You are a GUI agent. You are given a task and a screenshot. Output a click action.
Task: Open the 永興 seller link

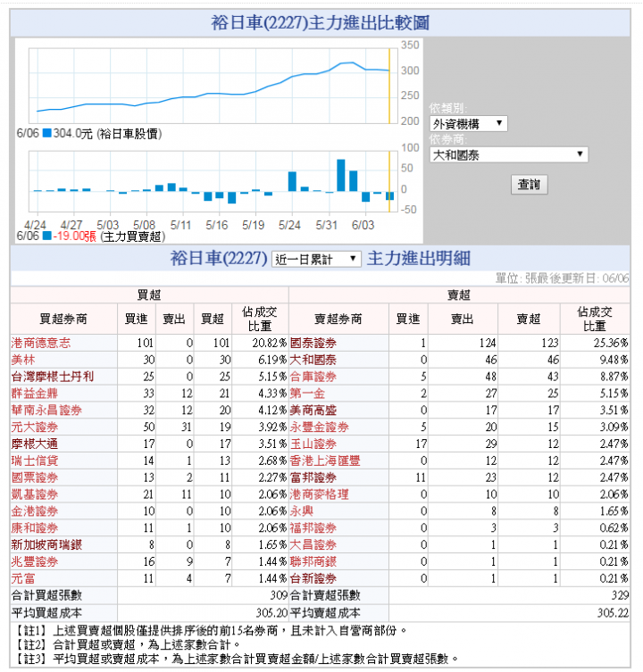pos(302,510)
